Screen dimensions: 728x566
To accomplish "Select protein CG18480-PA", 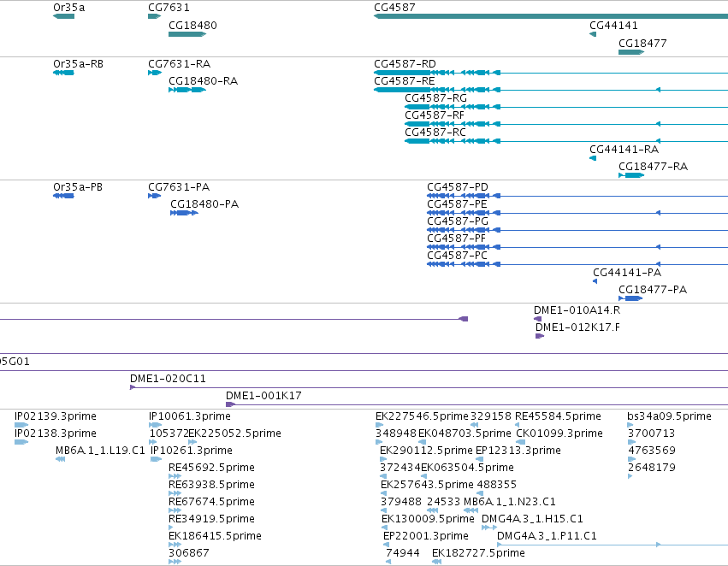I will [184, 213].
